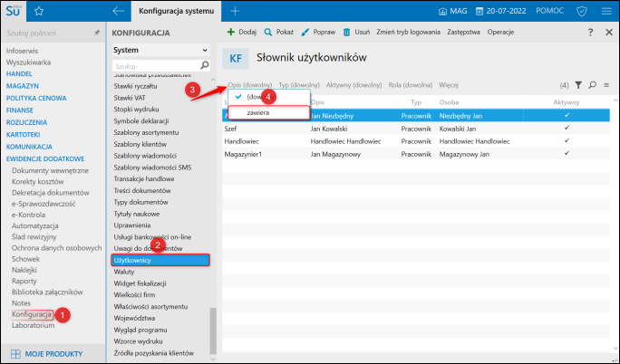Open the list options lines icon

[606, 85]
